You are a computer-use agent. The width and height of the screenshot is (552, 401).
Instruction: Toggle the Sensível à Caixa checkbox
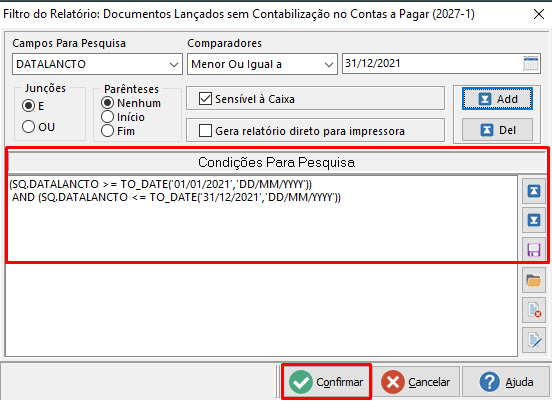coord(205,99)
